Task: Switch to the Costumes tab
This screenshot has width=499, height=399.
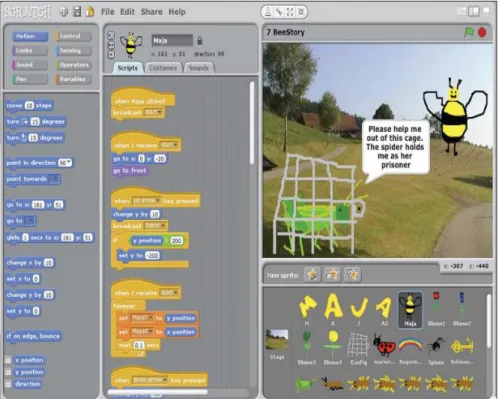Action: coord(163,68)
